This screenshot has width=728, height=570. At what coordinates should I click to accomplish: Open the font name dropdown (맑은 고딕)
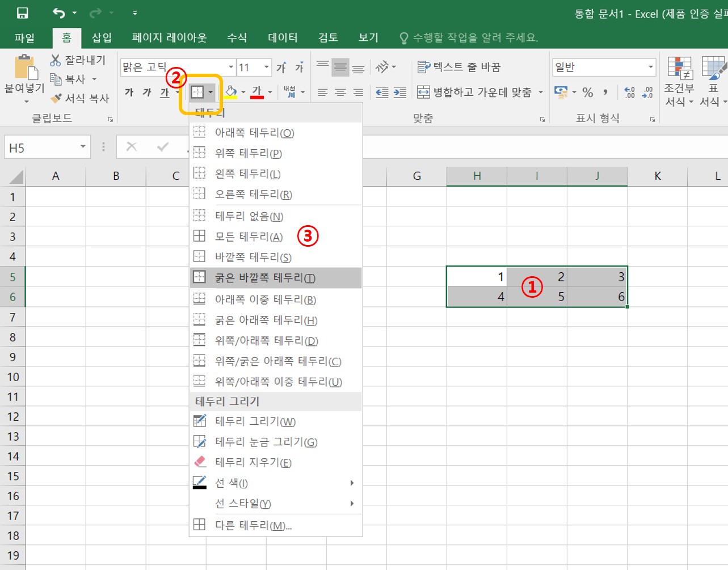click(x=231, y=67)
